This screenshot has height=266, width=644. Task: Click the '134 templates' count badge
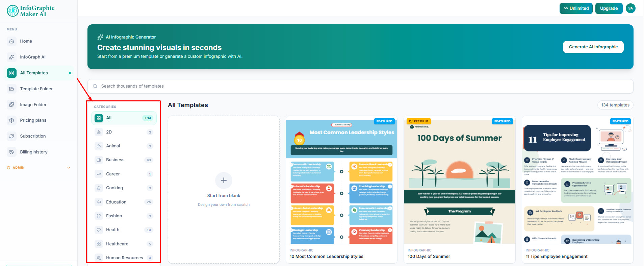tap(615, 105)
